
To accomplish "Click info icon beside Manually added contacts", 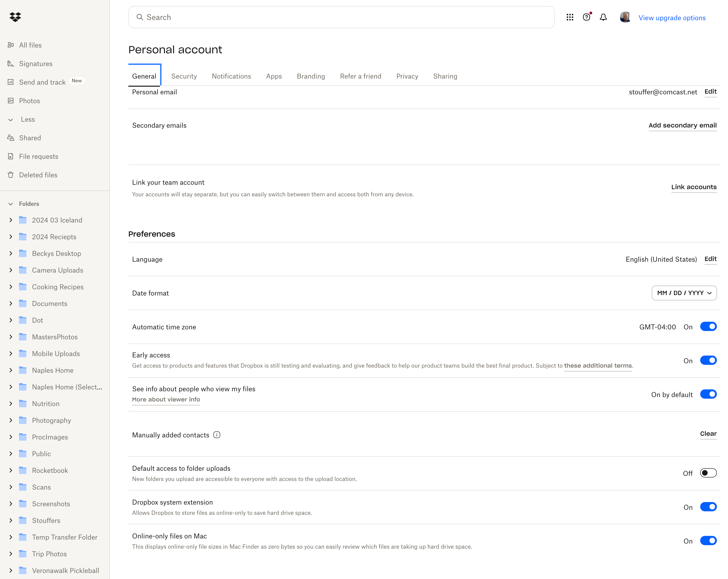I will pos(217,435).
